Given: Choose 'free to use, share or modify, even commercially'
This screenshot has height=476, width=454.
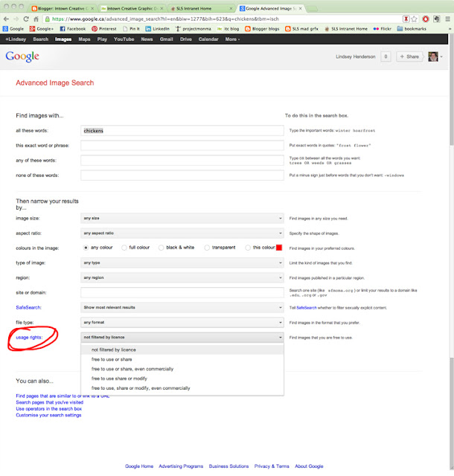Looking at the screenshot, I should (x=182, y=388).
